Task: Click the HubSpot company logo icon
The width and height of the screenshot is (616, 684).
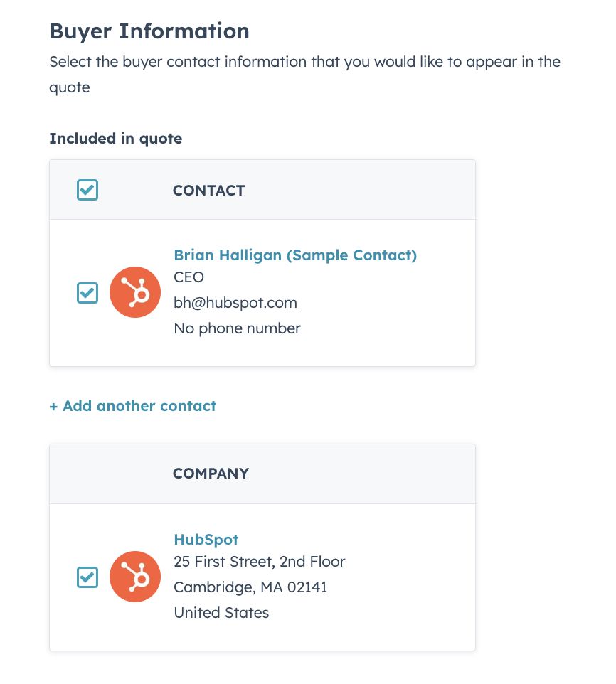Action: 135,577
